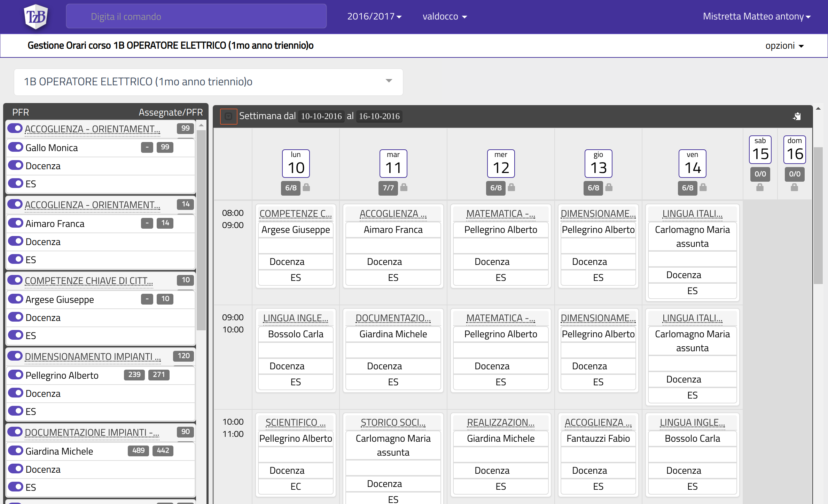
Task: Click the PFR list vertical scrollbar
Action: (201, 230)
